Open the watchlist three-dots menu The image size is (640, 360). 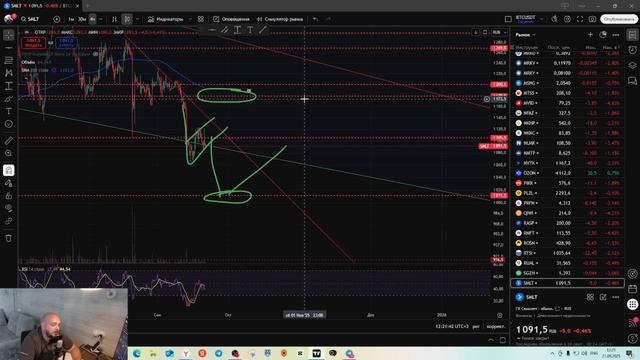[616, 35]
